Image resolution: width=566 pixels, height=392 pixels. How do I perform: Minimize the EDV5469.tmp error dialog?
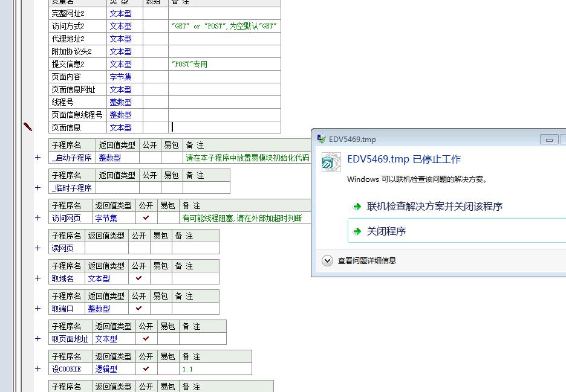pyautogui.click(x=548, y=140)
